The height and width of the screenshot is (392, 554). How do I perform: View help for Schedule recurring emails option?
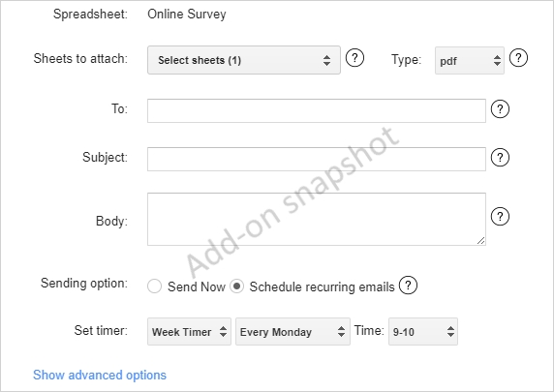[408, 286]
